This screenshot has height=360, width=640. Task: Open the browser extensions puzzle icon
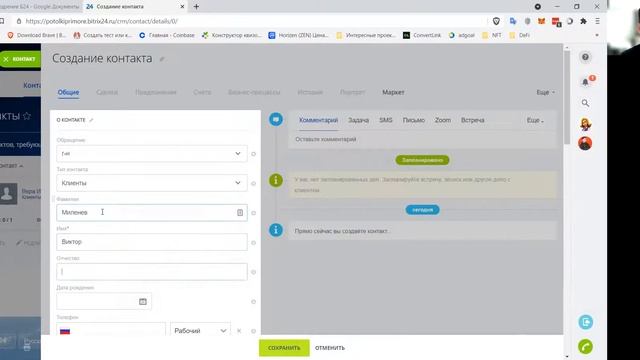click(x=583, y=21)
